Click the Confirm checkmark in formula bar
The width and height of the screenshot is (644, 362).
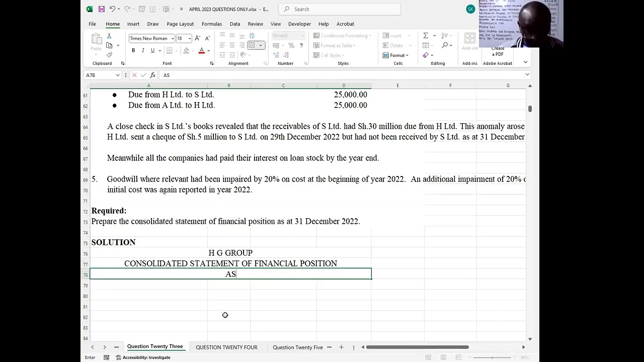tap(143, 75)
